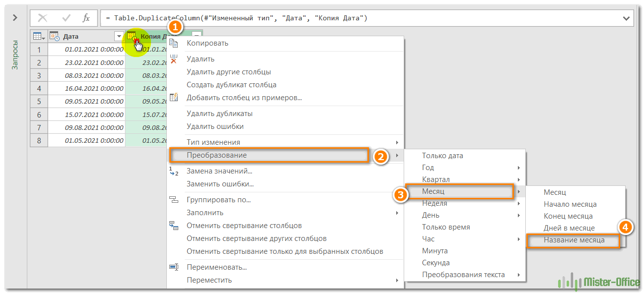This screenshot has height=294, width=644.
Task: Click the Rename icon beside Переименовать
Action: tap(173, 267)
